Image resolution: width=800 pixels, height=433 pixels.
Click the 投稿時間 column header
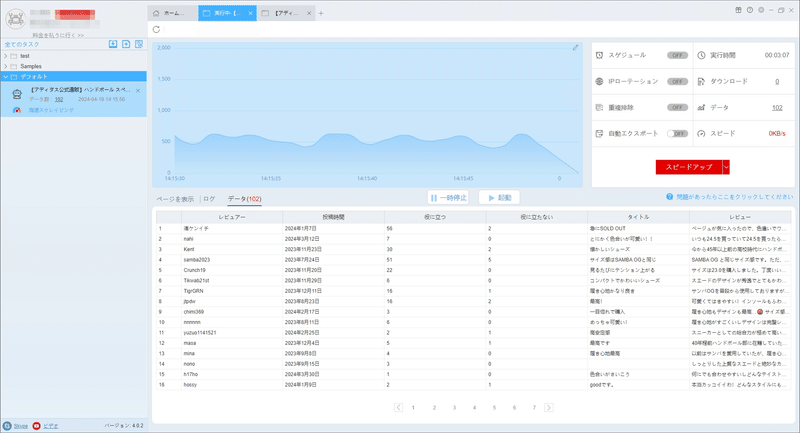click(334, 217)
